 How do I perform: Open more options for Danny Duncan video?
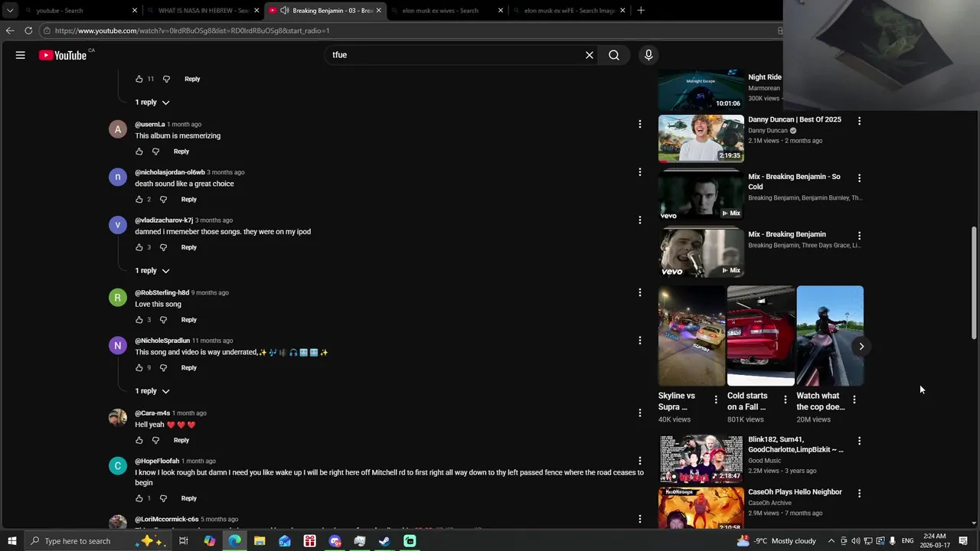859,121
